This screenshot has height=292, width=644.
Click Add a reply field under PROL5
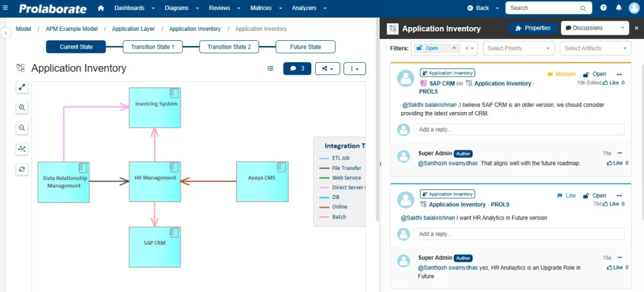(x=519, y=129)
